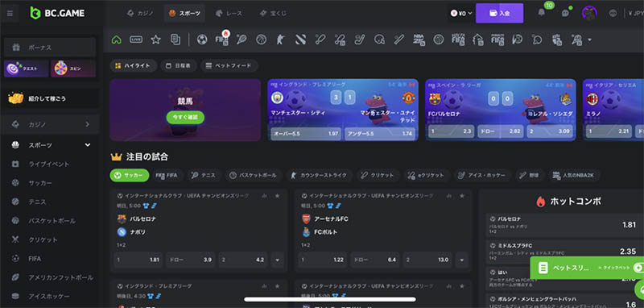644x308 pixels.
Task: Select the Dota 2 sport icon
Action: pos(299,40)
